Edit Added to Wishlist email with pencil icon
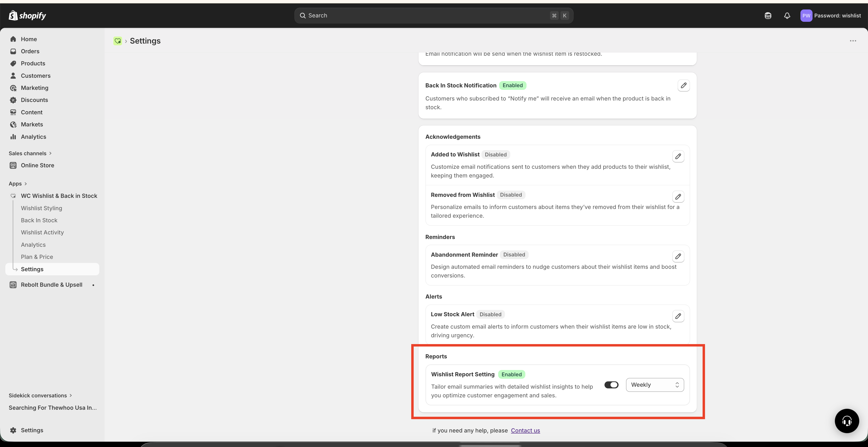868x447 pixels. (678, 156)
